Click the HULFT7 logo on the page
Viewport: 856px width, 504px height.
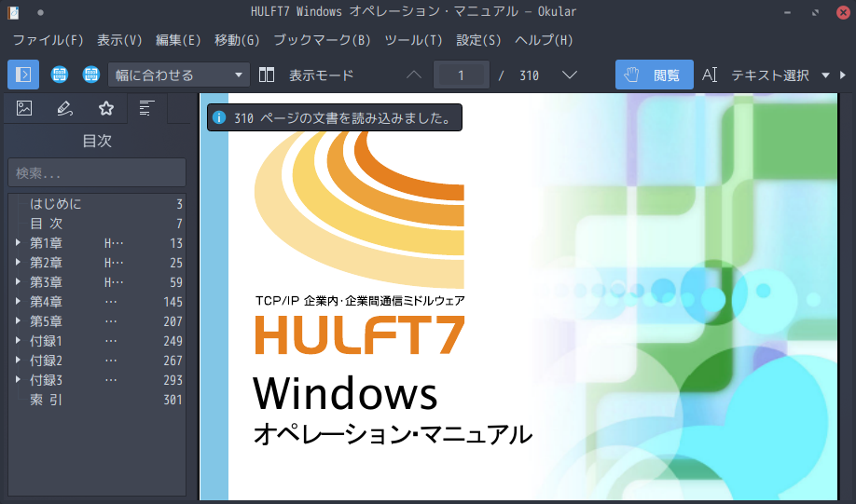pyautogui.click(x=360, y=334)
